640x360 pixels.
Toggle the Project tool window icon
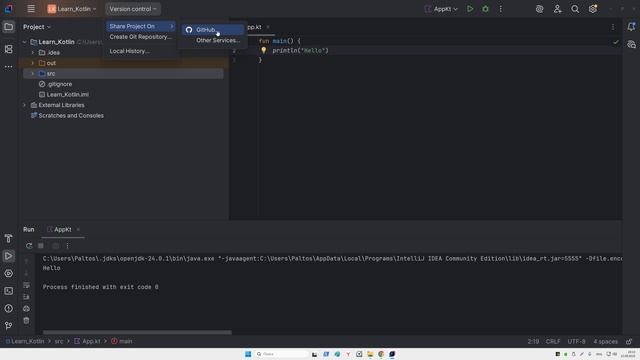click(9, 27)
